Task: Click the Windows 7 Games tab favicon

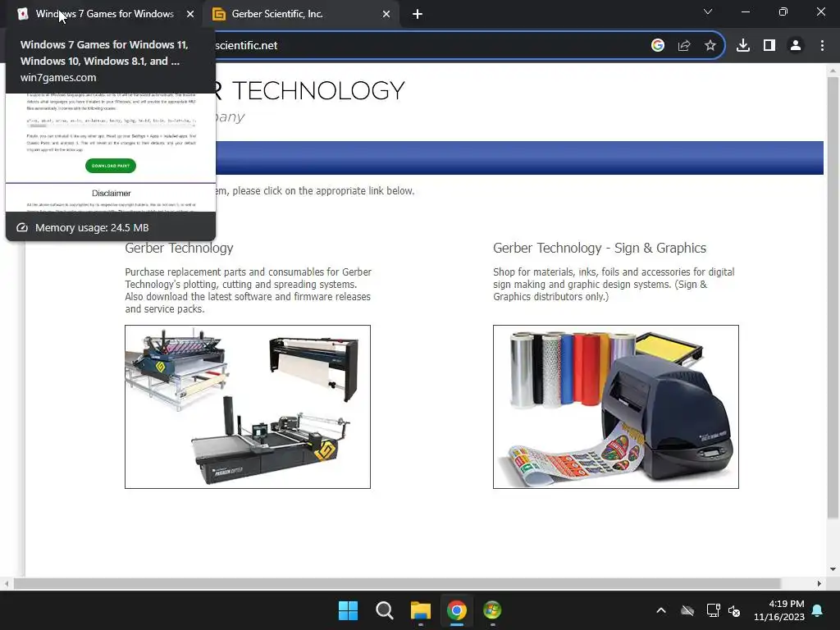Action: coord(22,14)
